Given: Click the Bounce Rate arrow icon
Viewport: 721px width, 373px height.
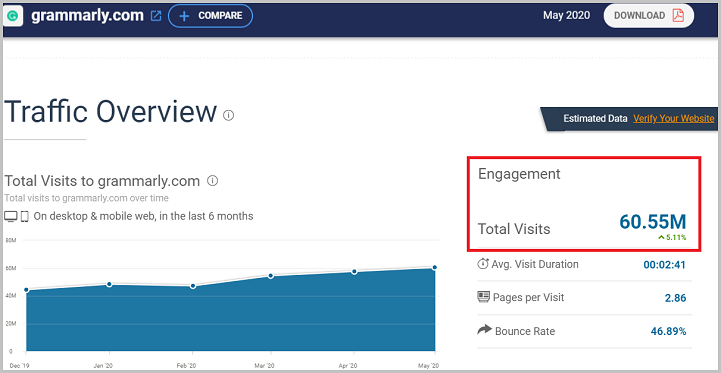Looking at the screenshot, I should point(484,330).
